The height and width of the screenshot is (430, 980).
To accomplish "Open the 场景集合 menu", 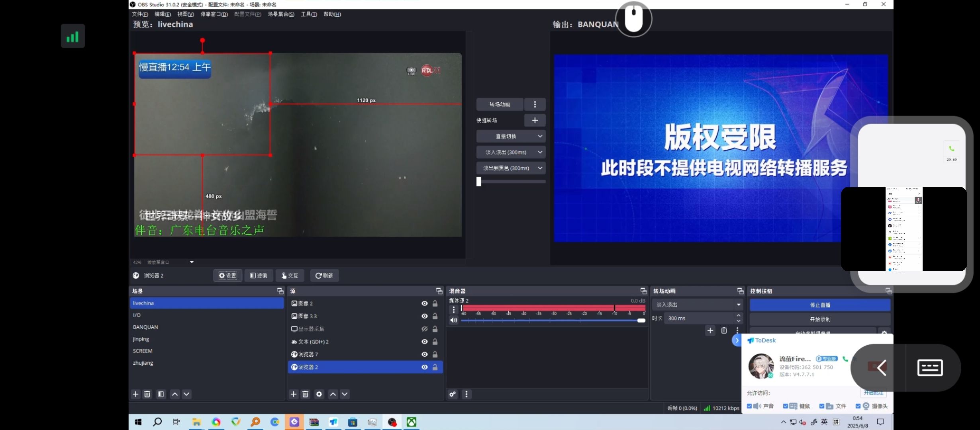I will (x=281, y=14).
